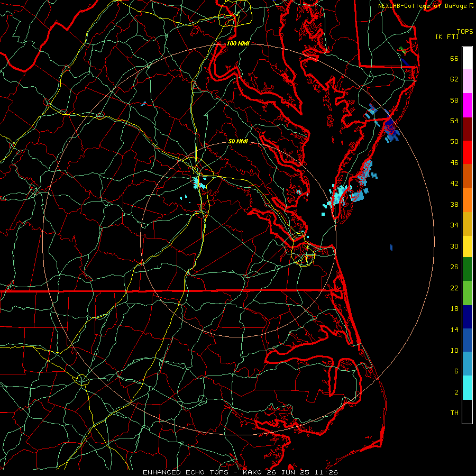
Task: Click the "22" legend value
Action: [x=454, y=288]
